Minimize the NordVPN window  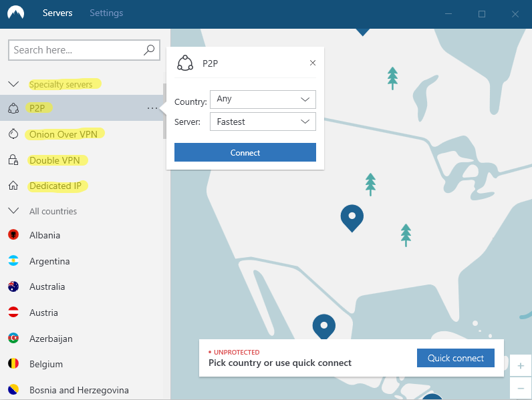point(448,14)
